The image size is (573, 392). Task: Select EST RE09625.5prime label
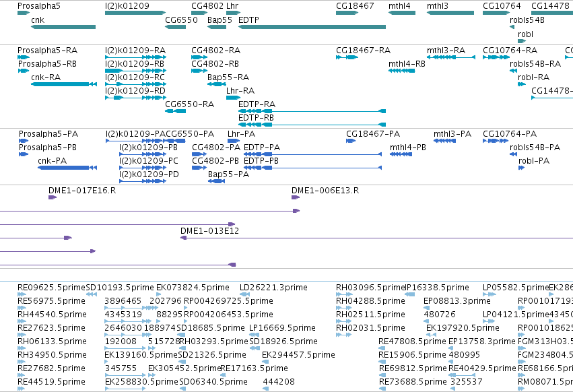(51, 288)
